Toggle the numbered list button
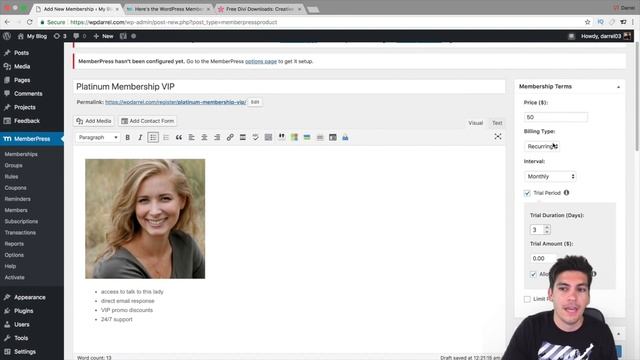The height and width of the screenshot is (360, 640). pos(166,138)
